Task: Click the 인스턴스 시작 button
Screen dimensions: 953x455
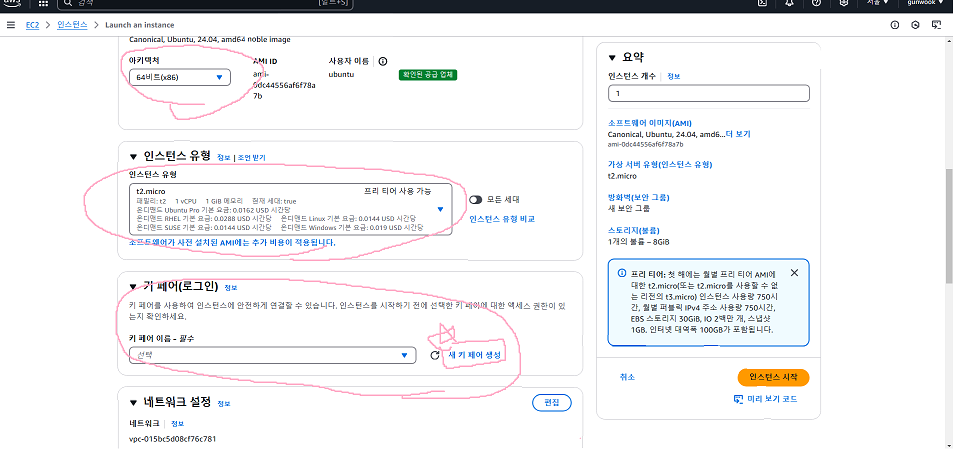Action: click(x=773, y=377)
